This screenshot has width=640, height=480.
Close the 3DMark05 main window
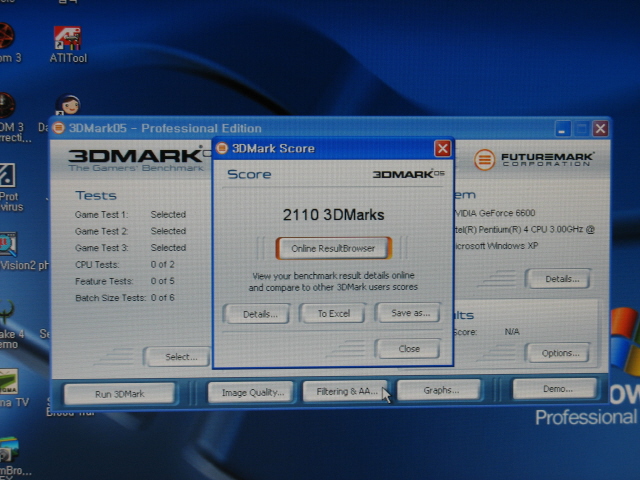[601, 129]
